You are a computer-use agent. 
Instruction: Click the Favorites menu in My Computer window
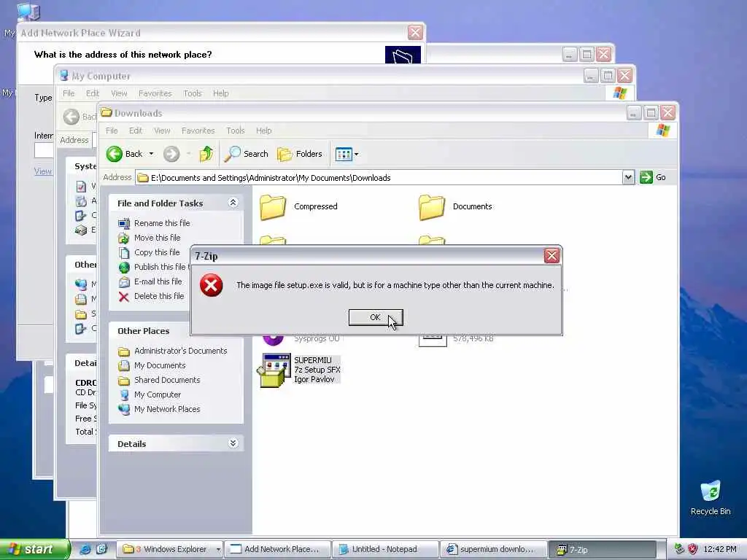(155, 93)
